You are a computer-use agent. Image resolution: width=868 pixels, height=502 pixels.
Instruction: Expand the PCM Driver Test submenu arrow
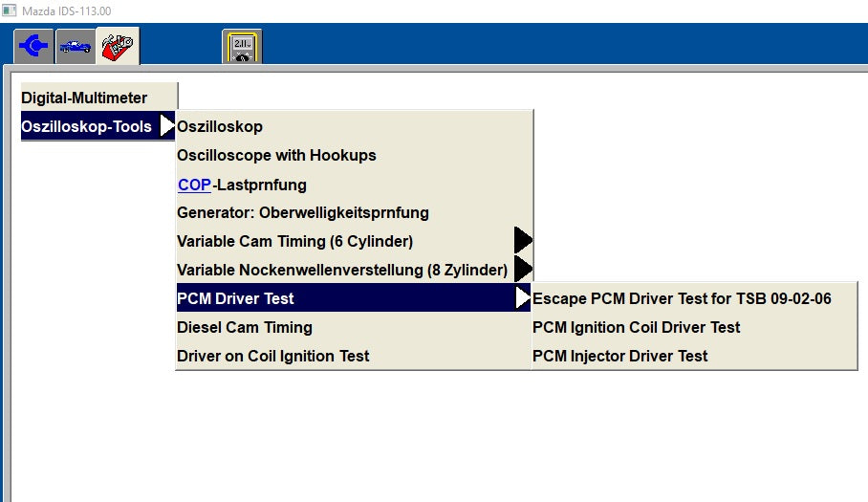coord(522,298)
